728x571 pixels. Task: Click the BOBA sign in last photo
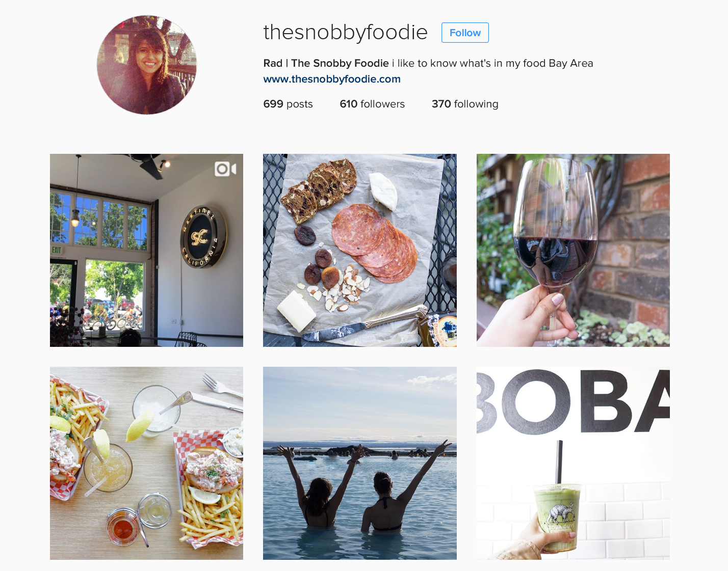point(573,401)
